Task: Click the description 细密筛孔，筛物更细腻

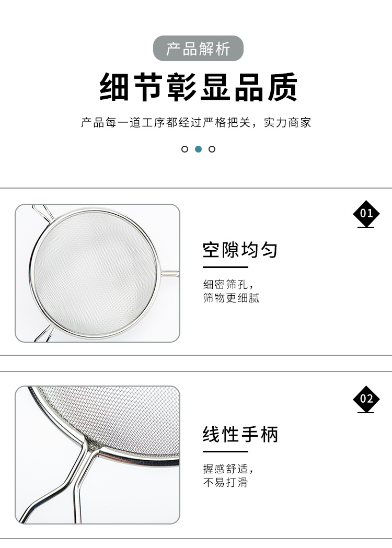Action: [231, 291]
